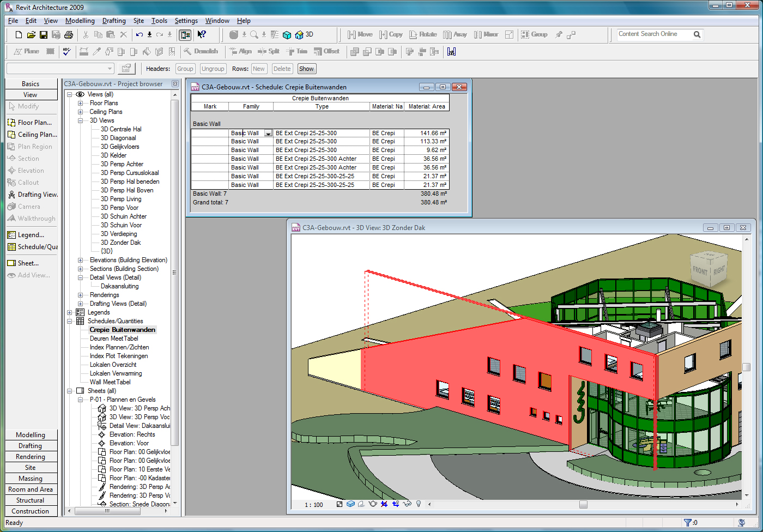
Task: Click the Demolish hammer tool
Action: 201,51
